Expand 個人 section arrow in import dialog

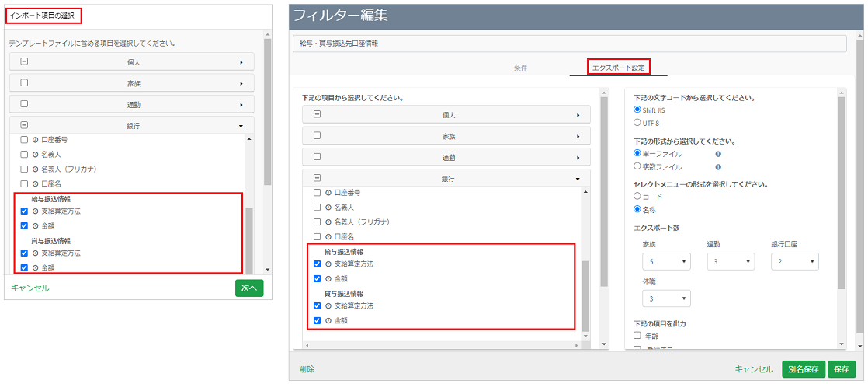241,63
